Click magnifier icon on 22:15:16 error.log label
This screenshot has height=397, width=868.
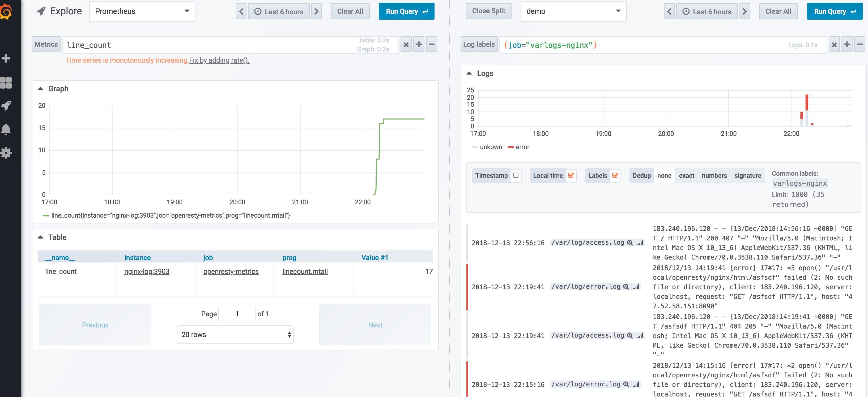pyautogui.click(x=626, y=384)
